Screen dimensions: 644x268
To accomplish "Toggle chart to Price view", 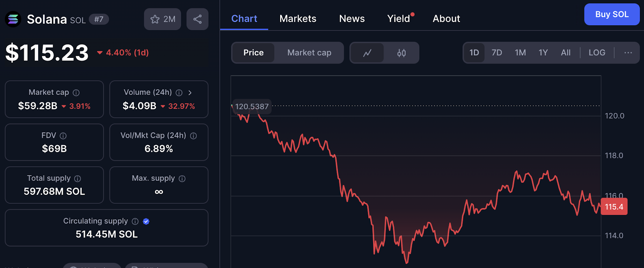I will tap(253, 53).
